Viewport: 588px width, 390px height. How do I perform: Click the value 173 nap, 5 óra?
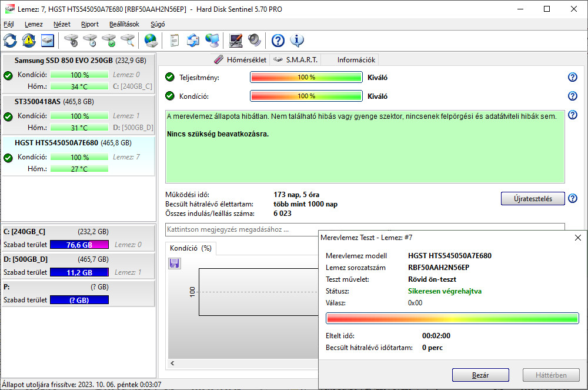[296, 195]
